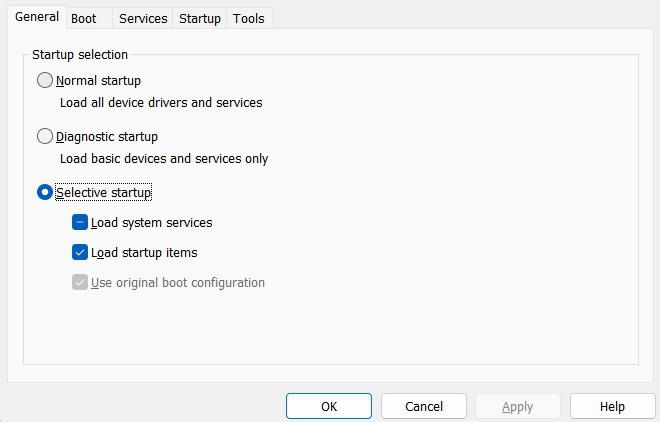This screenshot has width=660, height=422.
Task: Open the Tools tab
Action: [249, 18]
